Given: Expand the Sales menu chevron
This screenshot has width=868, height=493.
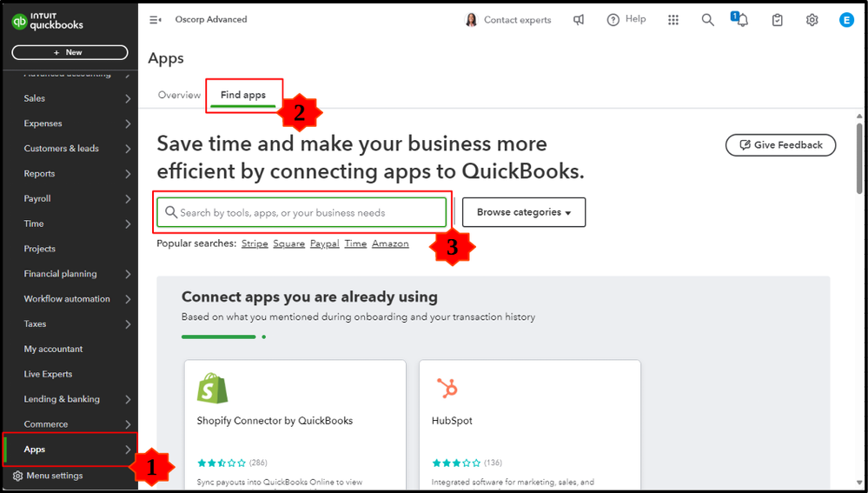Looking at the screenshot, I should click(x=128, y=98).
